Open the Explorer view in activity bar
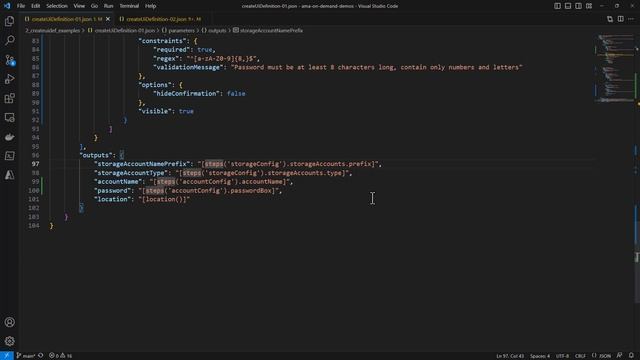Image resolution: width=640 pixels, height=360 pixels. [x=9, y=21]
